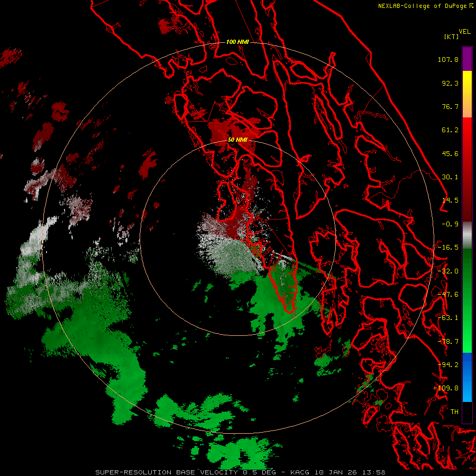Click the 30.1 scale value
The image size is (476, 476).
pyautogui.click(x=450, y=177)
